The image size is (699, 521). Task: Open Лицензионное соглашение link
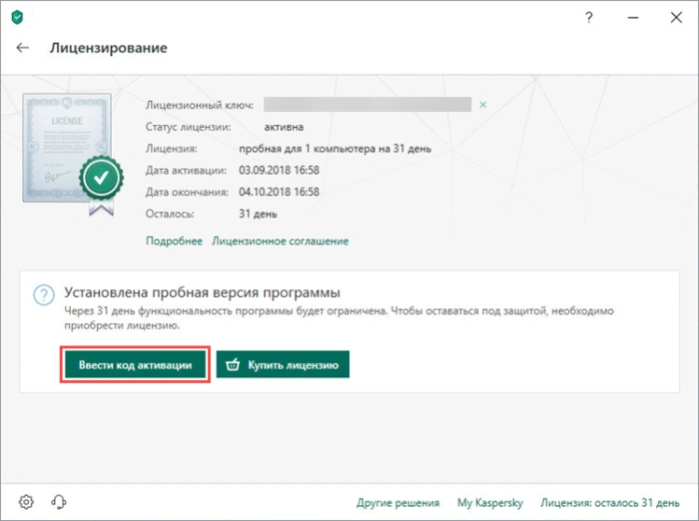280,241
